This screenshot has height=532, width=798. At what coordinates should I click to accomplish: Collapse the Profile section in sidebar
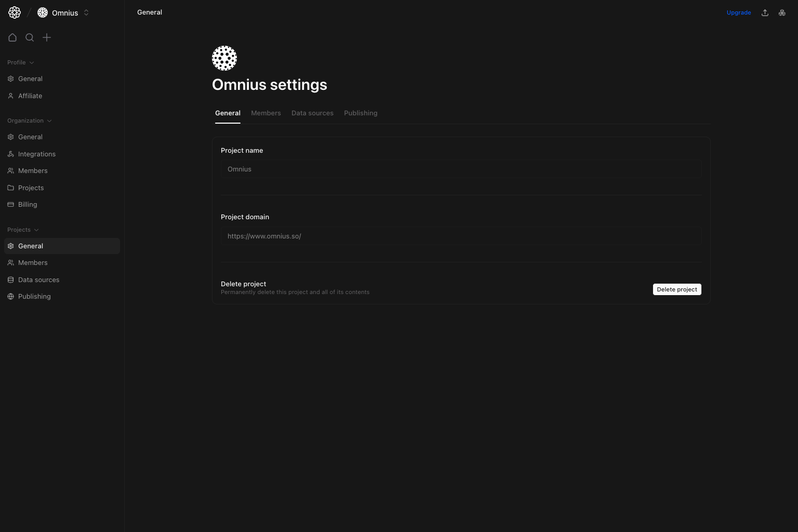pos(32,62)
